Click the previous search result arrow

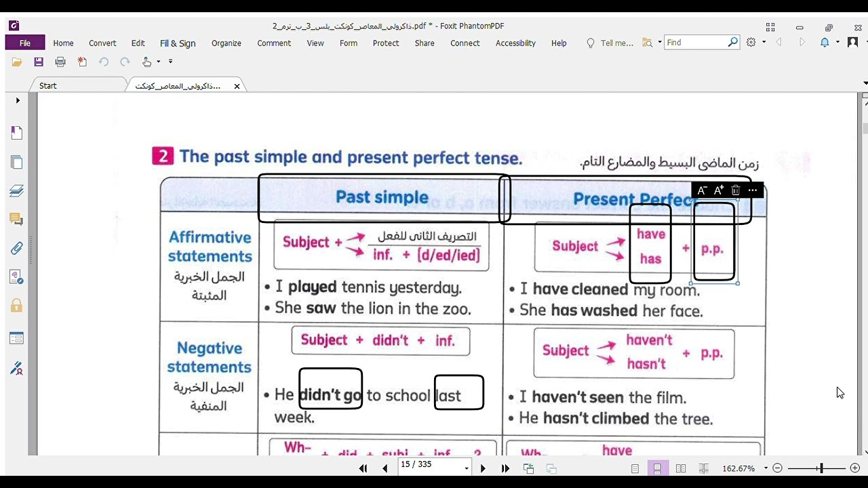pyautogui.click(x=778, y=42)
